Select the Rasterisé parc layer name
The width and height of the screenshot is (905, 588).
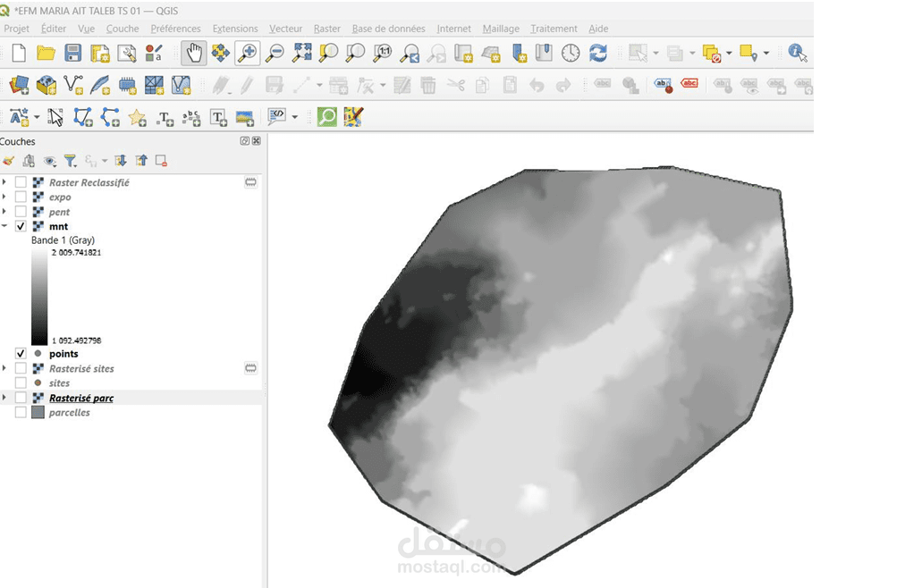81,398
